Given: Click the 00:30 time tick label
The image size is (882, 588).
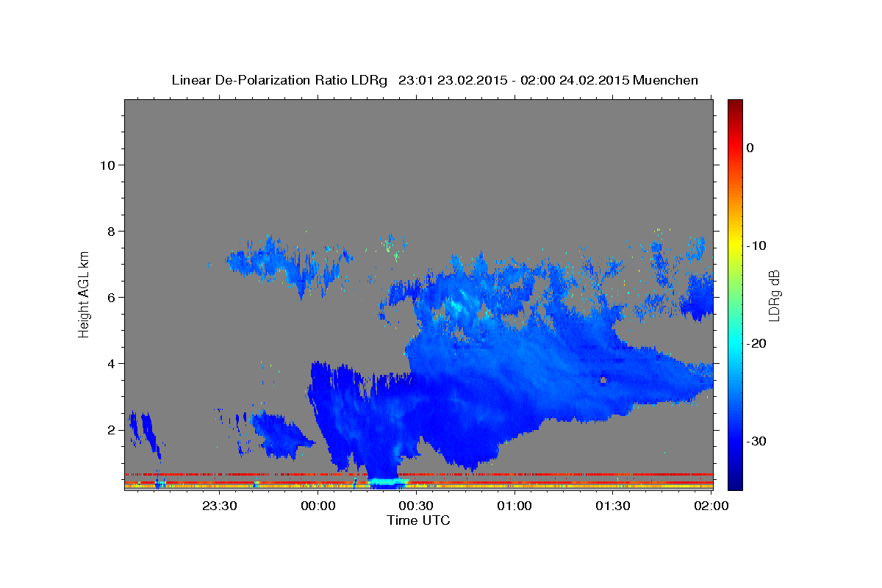Looking at the screenshot, I should point(416,506).
